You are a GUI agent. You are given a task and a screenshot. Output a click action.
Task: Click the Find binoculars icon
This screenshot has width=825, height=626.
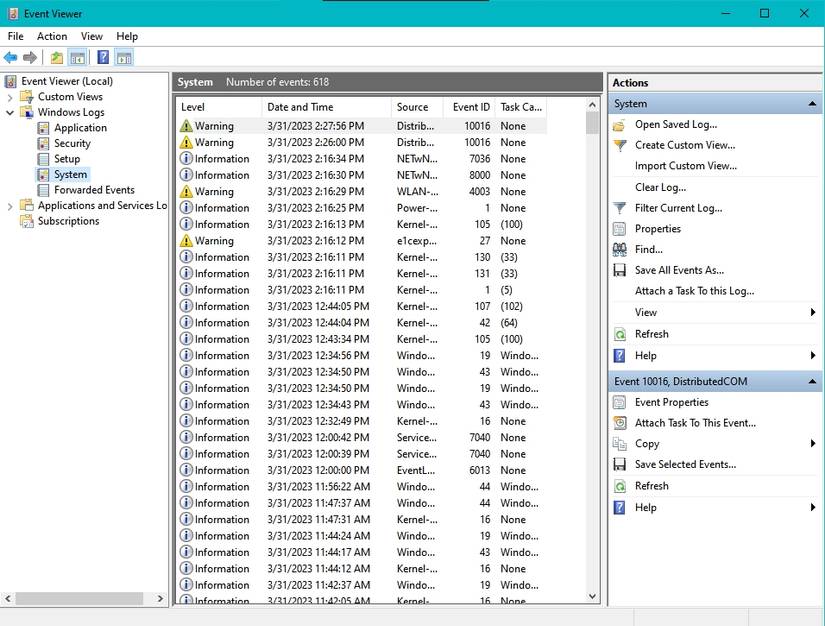pos(621,249)
